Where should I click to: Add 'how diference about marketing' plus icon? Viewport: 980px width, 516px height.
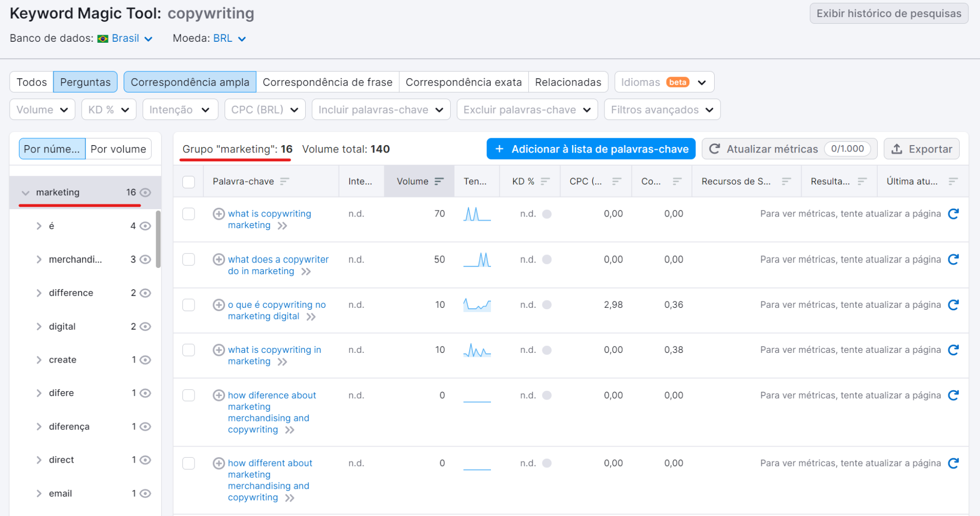pos(219,395)
